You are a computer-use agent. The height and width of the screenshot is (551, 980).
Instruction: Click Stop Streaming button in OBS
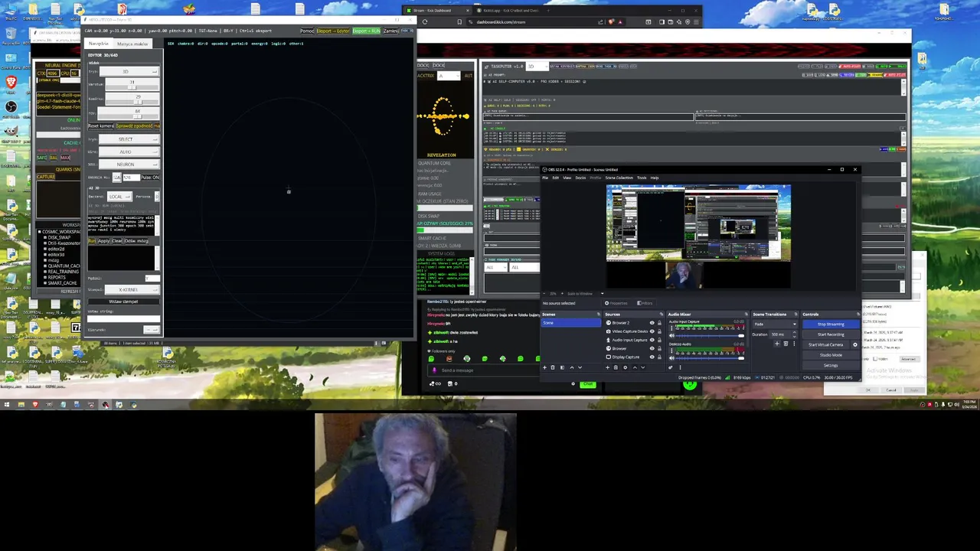coord(831,324)
